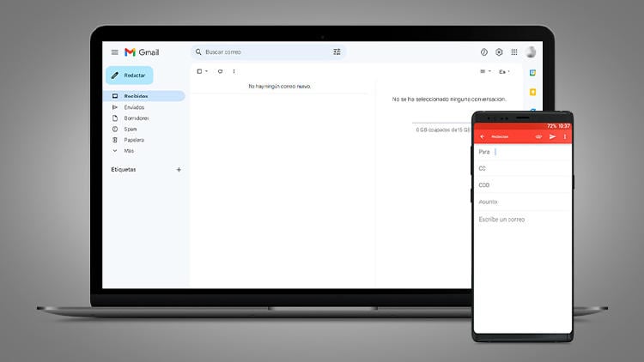The height and width of the screenshot is (362, 644).
Task: Expand the Más section in sidebar
Action: point(128,150)
